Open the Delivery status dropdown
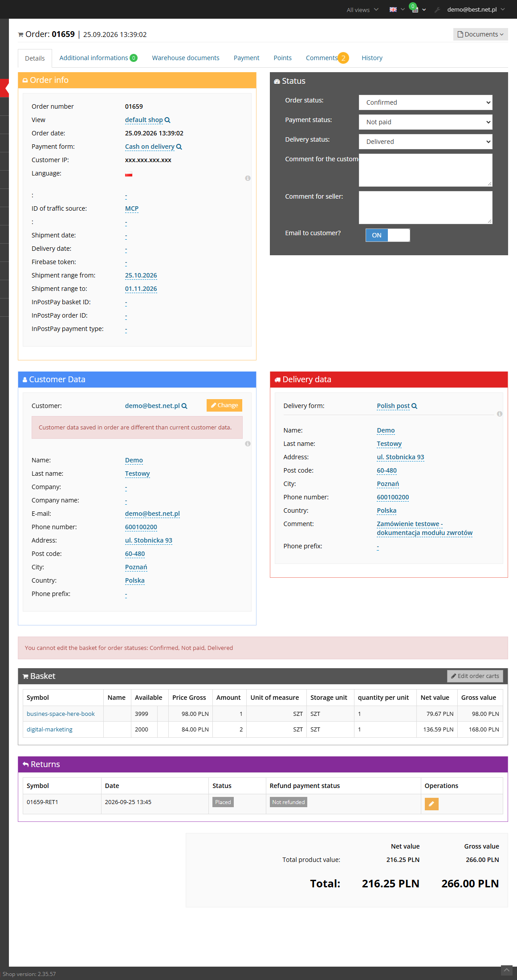 (426, 142)
